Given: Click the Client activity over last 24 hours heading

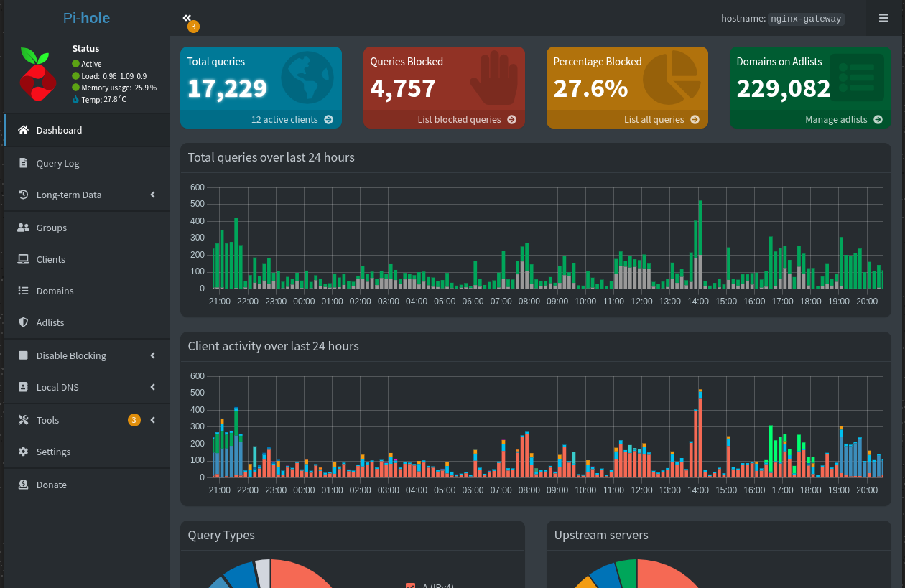Looking at the screenshot, I should coord(273,346).
